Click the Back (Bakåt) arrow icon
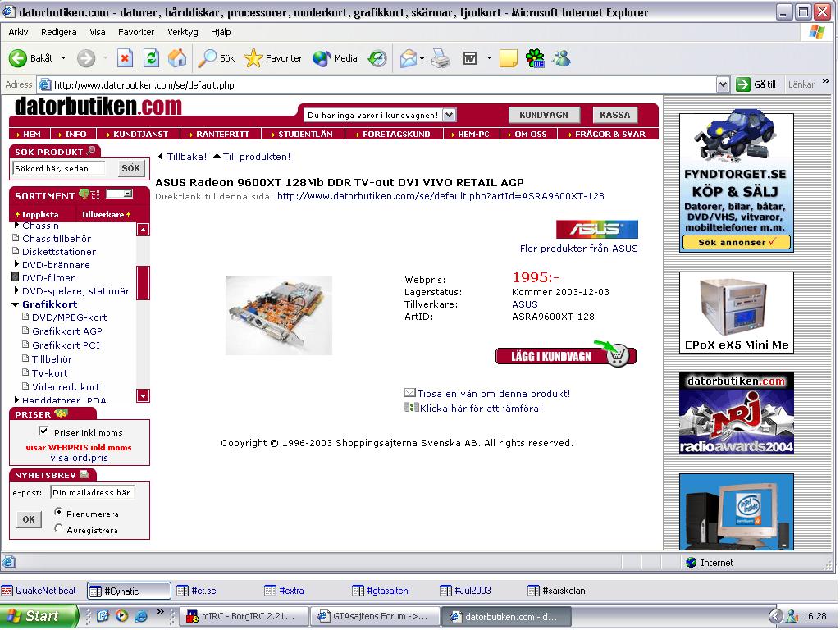Screen dimensions: 840x630 pos(18,58)
